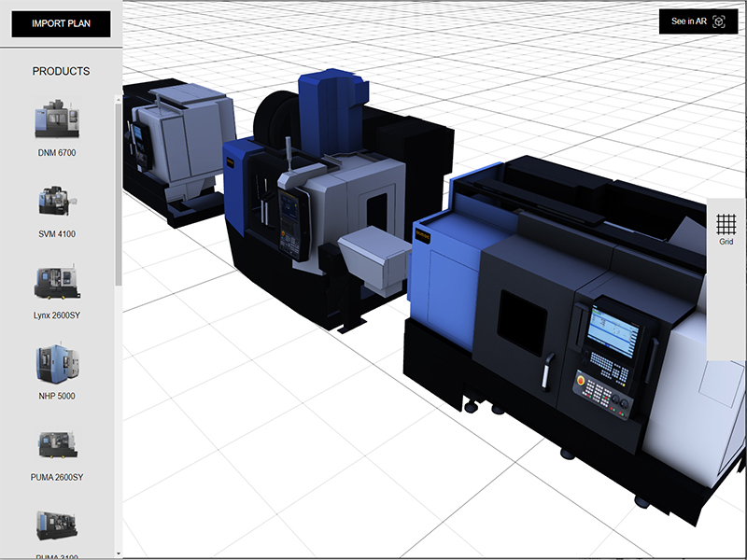Click the SVM 4100 label

pyautogui.click(x=57, y=234)
